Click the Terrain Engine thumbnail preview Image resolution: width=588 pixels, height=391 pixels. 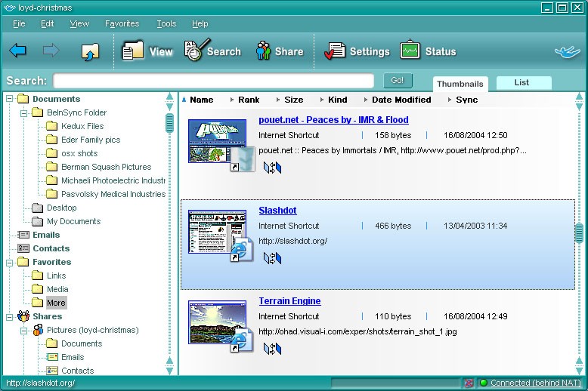(218, 322)
